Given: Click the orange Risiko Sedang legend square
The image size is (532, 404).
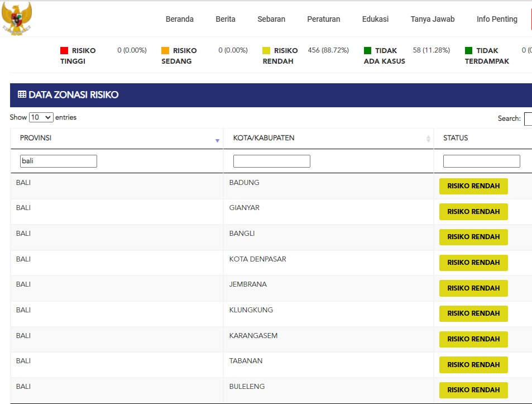Looking at the screenshot, I should [165, 51].
